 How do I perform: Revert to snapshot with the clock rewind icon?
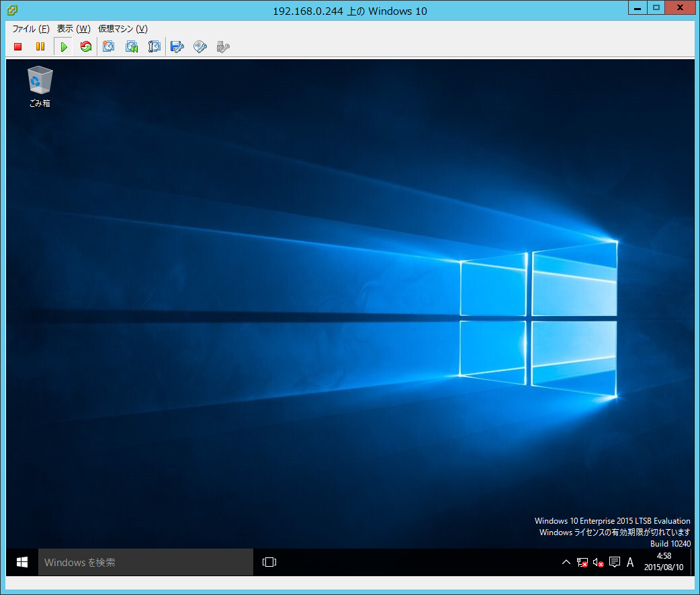(132, 46)
